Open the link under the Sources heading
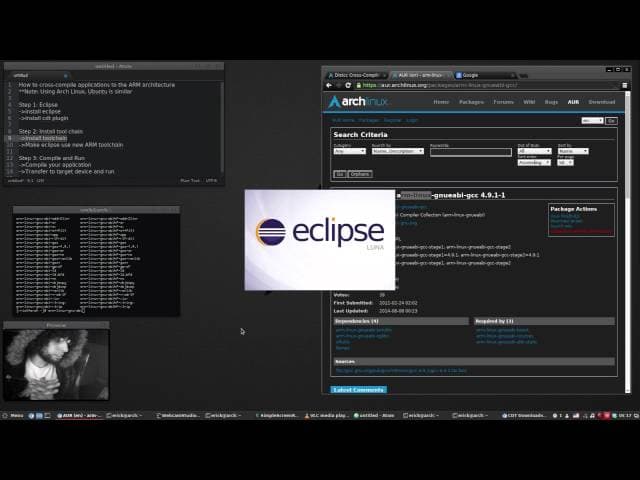The height and width of the screenshot is (480, 640). pos(401,371)
